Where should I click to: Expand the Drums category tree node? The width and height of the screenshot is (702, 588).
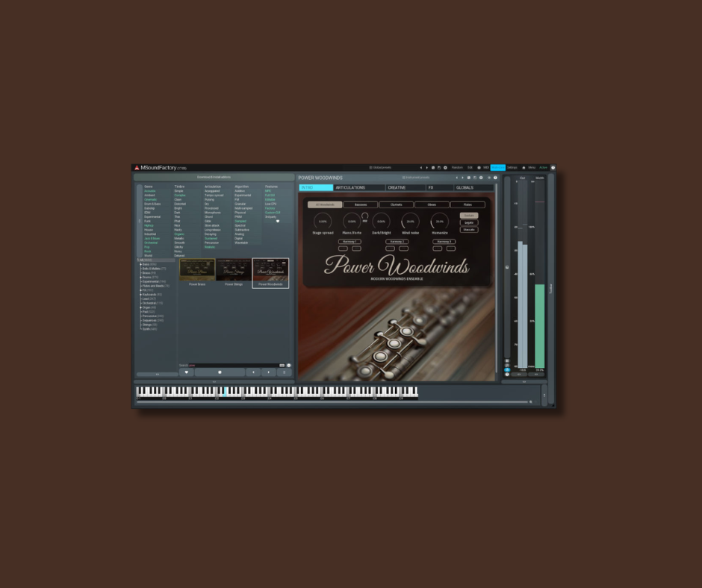[140, 278]
